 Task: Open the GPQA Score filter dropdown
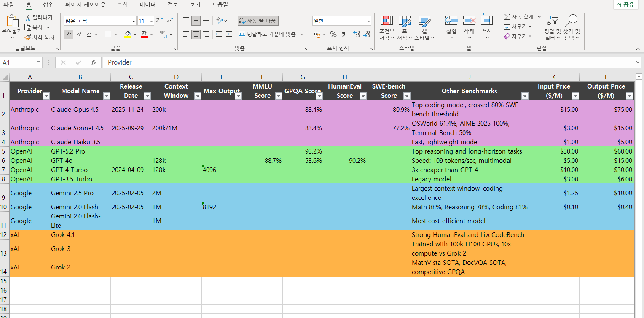tap(319, 96)
